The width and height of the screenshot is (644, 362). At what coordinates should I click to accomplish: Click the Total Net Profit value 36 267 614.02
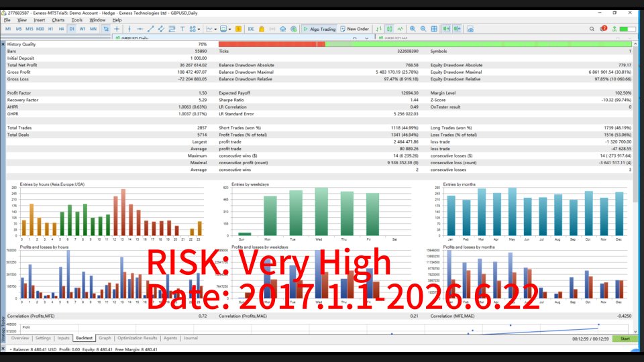click(x=193, y=65)
